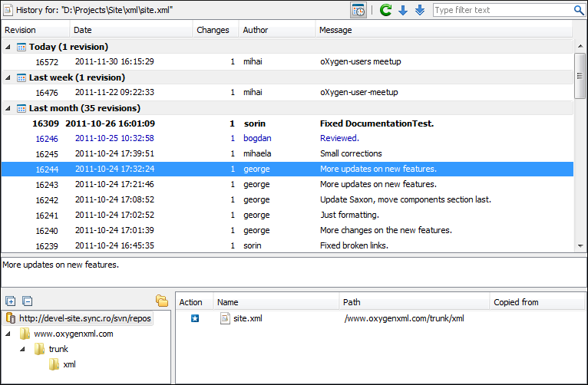Click the magnifier icon in filter box
588x385 pixels.
coord(578,10)
